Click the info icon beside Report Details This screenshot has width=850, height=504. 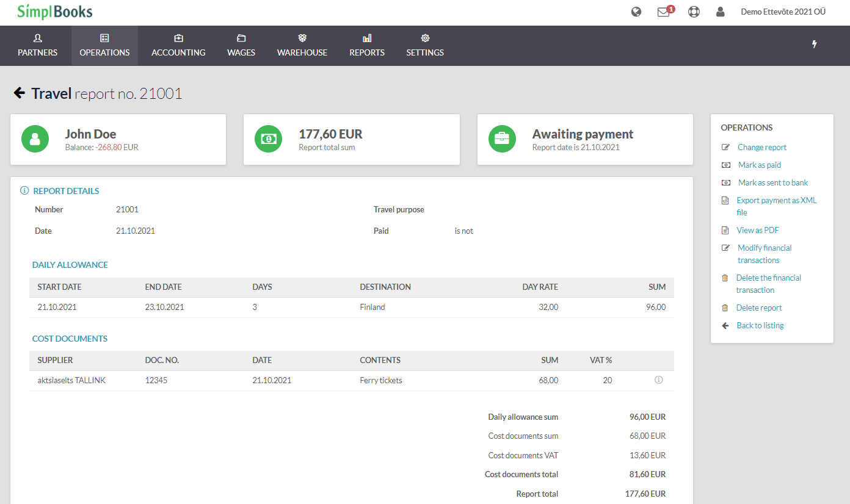24,191
